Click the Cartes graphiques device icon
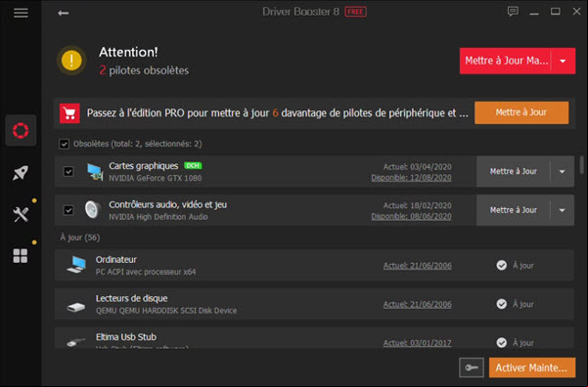The height and width of the screenshot is (387, 588). tap(95, 172)
